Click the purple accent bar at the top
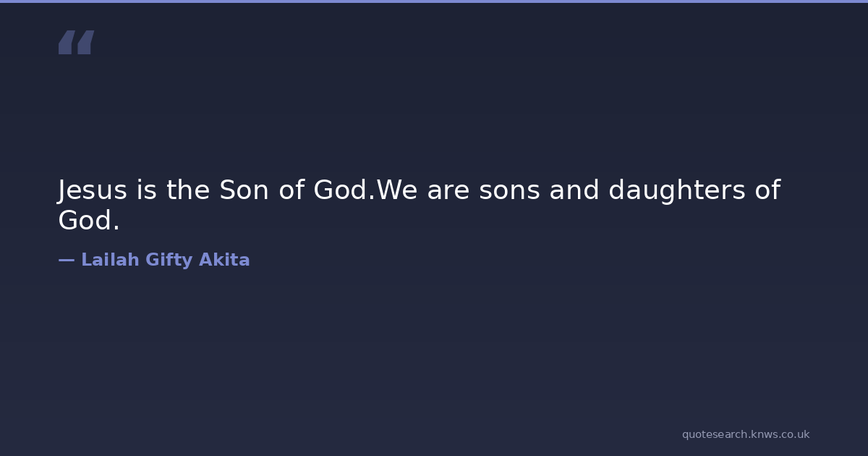This screenshot has width=868, height=456. tap(434, 1)
